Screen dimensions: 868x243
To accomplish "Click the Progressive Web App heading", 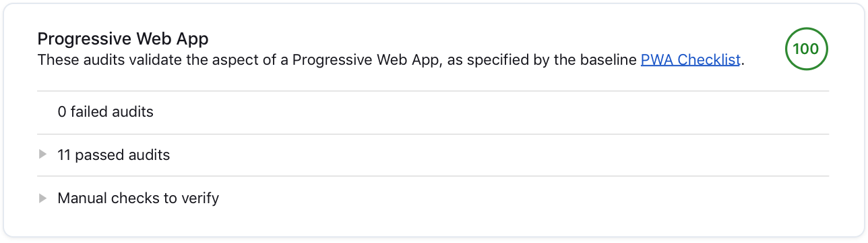I will [x=123, y=38].
